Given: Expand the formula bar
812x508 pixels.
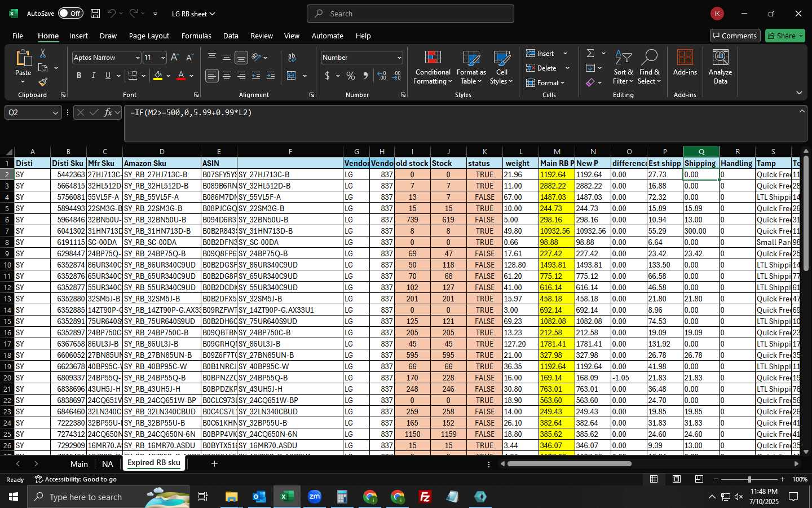Looking at the screenshot, I should [x=802, y=111].
